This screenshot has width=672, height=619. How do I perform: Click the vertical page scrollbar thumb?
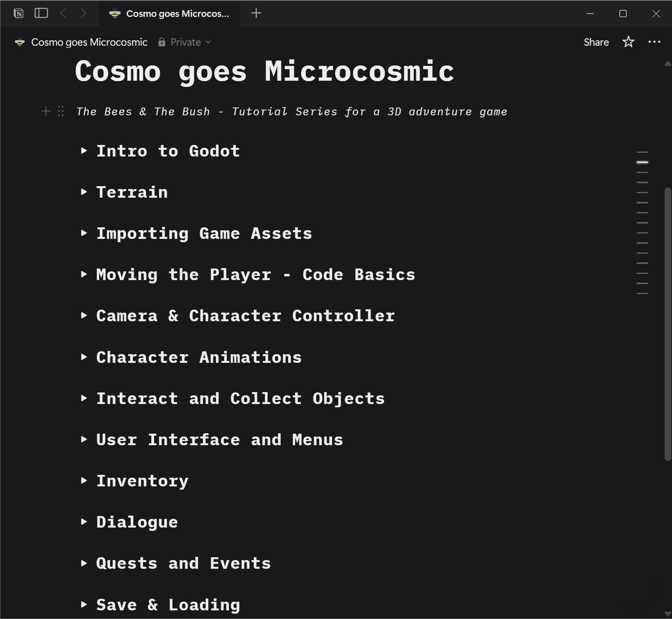667,324
